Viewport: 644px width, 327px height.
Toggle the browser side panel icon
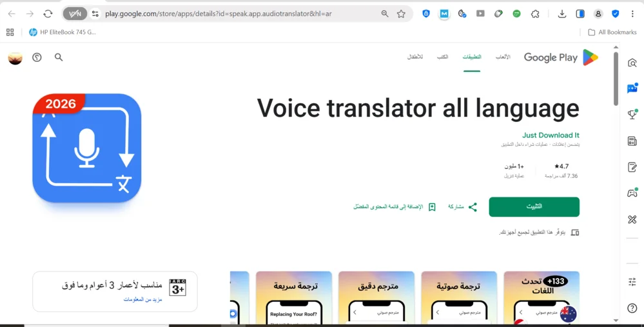(580, 14)
